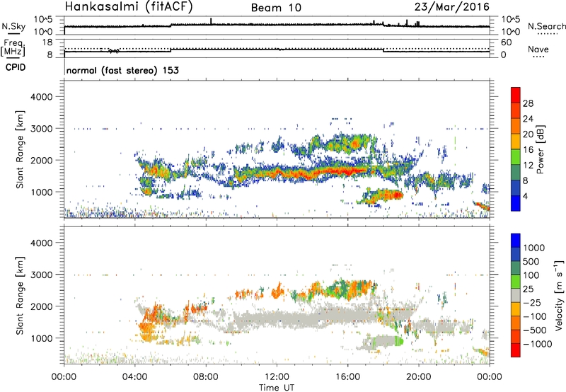Click the 1000 label on Velocity colorbar
Image resolution: width=566 pixels, height=392 pixels.
(x=534, y=248)
